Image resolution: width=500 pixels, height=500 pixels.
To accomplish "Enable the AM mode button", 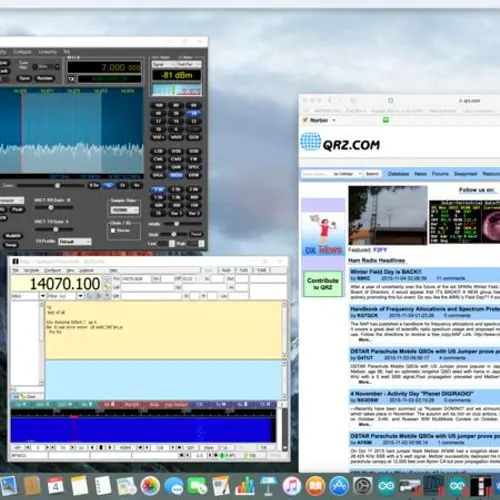I will tap(158, 167).
